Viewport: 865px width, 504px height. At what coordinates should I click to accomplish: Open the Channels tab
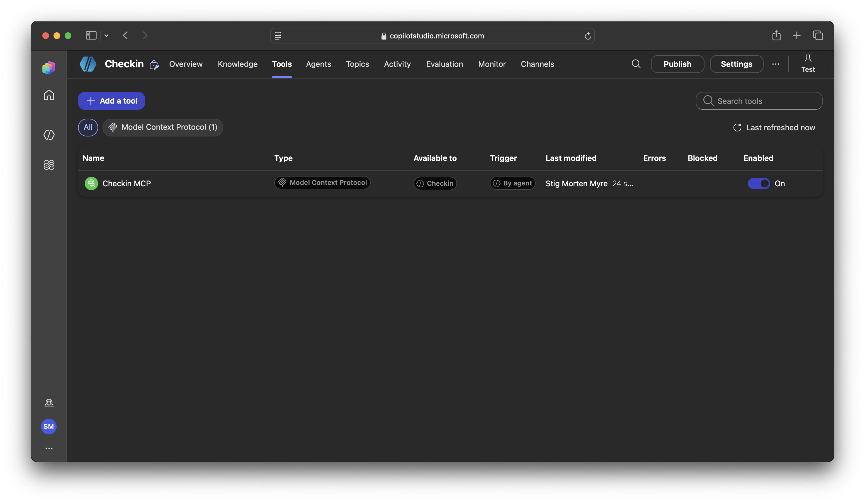pyautogui.click(x=537, y=64)
